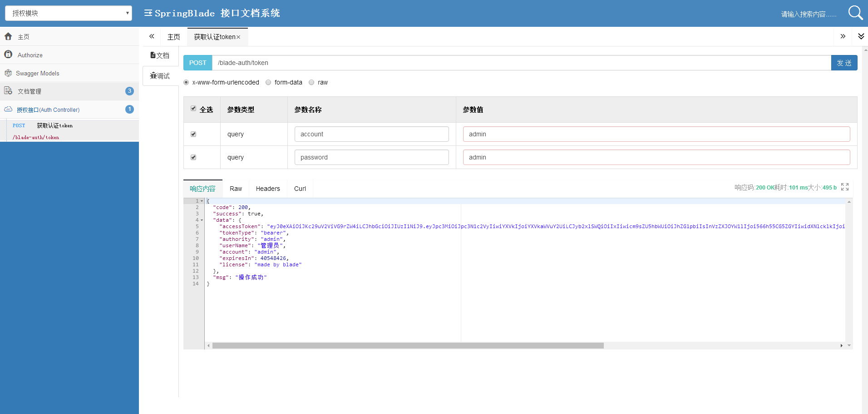Click the 主页 home icon in sidebar
The width and height of the screenshot is (868, 414).
point(8,36)
